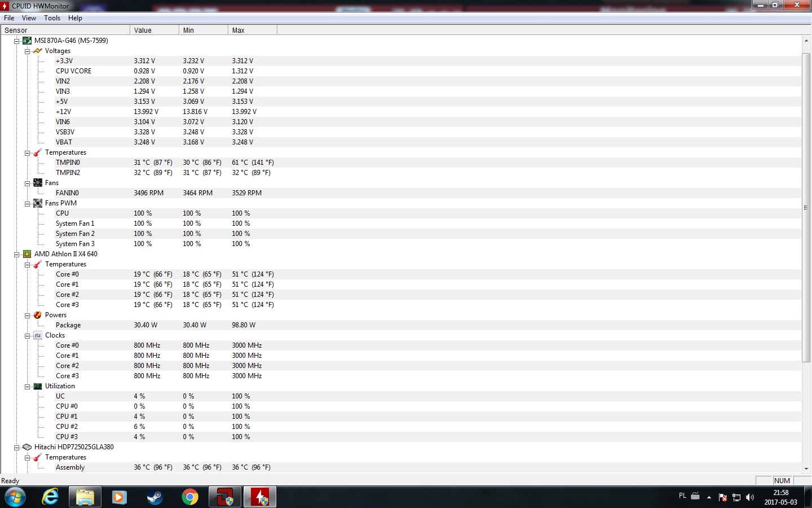The image size is (812, 508).
Task: Open Steam from the taskbar
Action: [x=155, y=497]
